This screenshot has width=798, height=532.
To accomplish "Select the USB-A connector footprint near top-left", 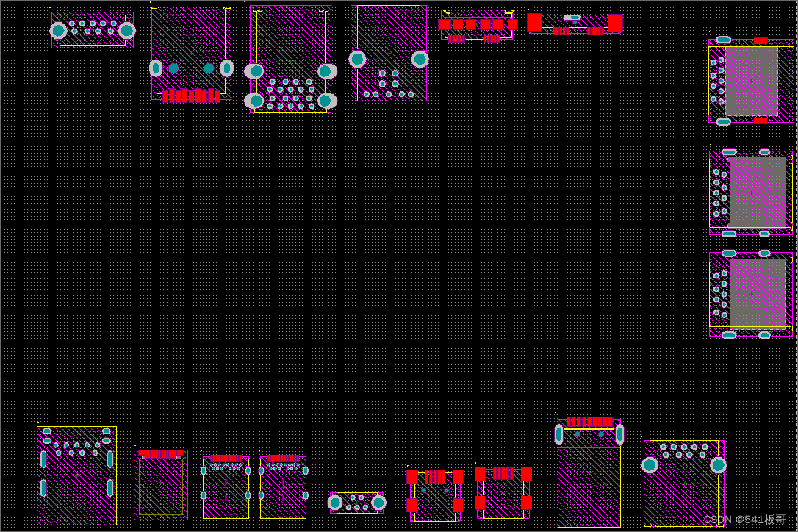I will coord(191,51).
